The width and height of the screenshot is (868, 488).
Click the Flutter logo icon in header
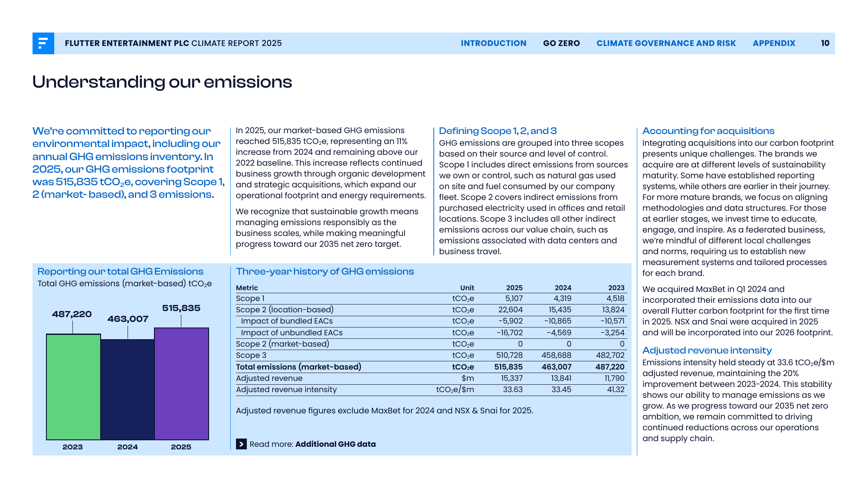click(43, 43)
